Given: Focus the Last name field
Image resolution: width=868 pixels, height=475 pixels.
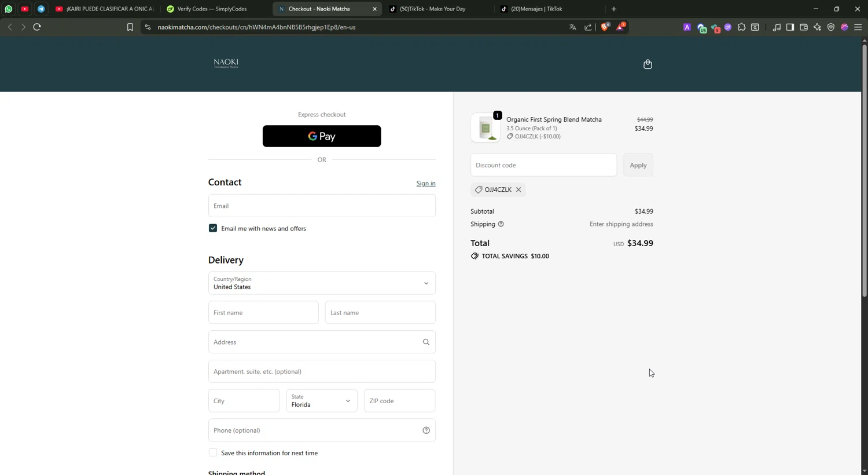Looking at the screenshot, I should [380, 313].
